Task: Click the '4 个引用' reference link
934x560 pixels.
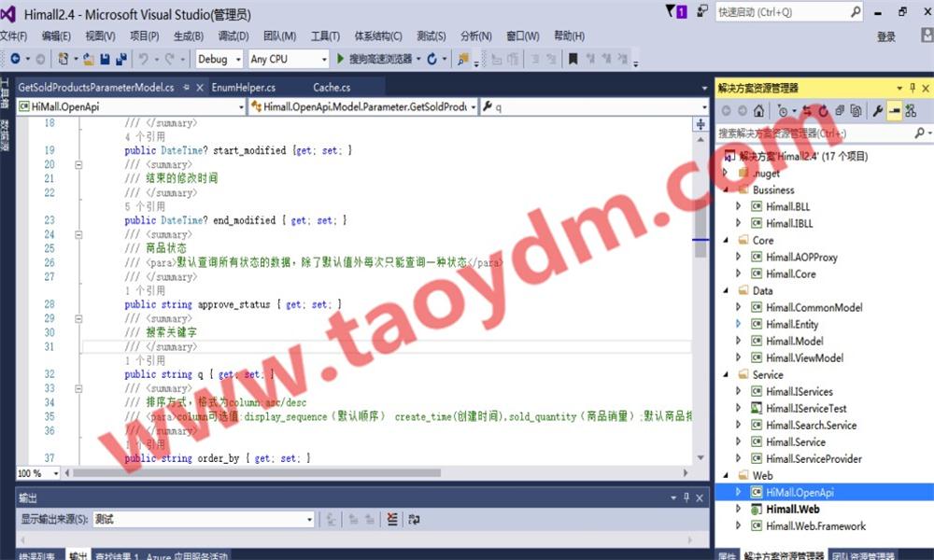Action: tap(145, 137)
